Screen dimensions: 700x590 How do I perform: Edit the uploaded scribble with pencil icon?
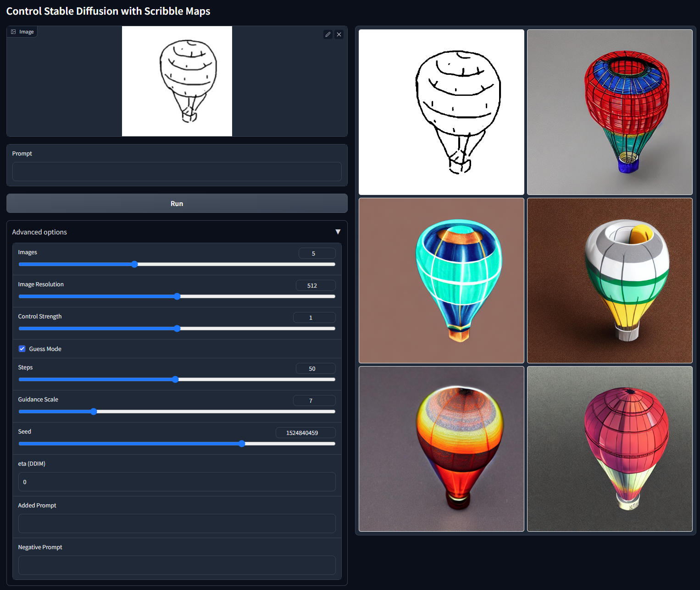pos(328,34)
